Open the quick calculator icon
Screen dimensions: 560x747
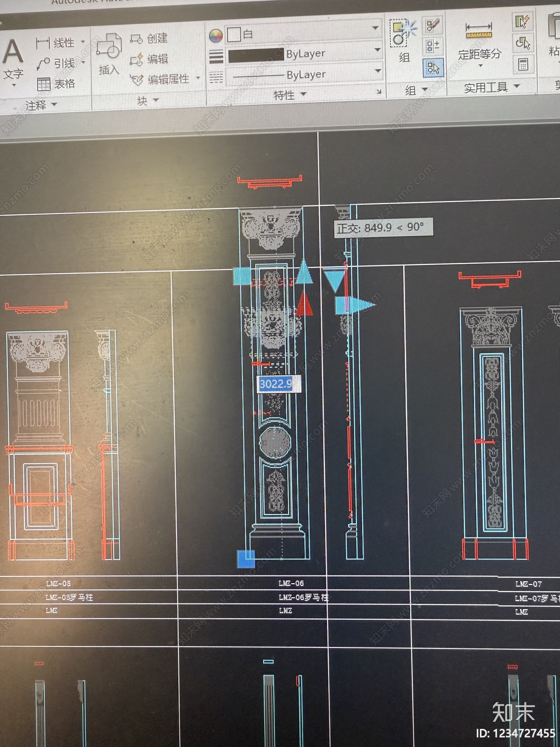pyautogui.click(x=523, y=64)
